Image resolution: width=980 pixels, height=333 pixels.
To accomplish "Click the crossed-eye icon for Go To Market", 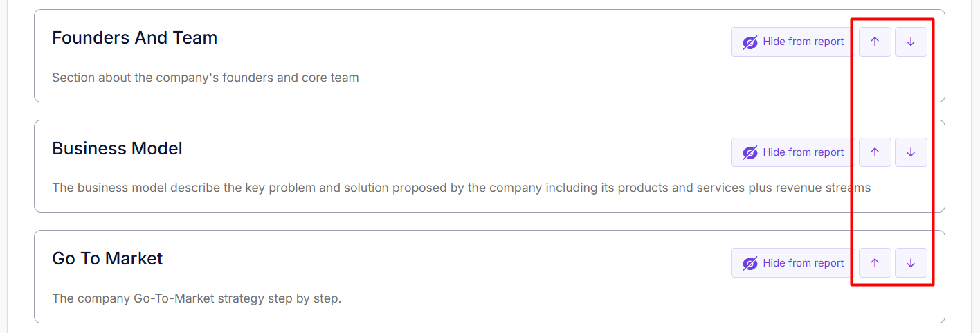I will coord(750,264).
